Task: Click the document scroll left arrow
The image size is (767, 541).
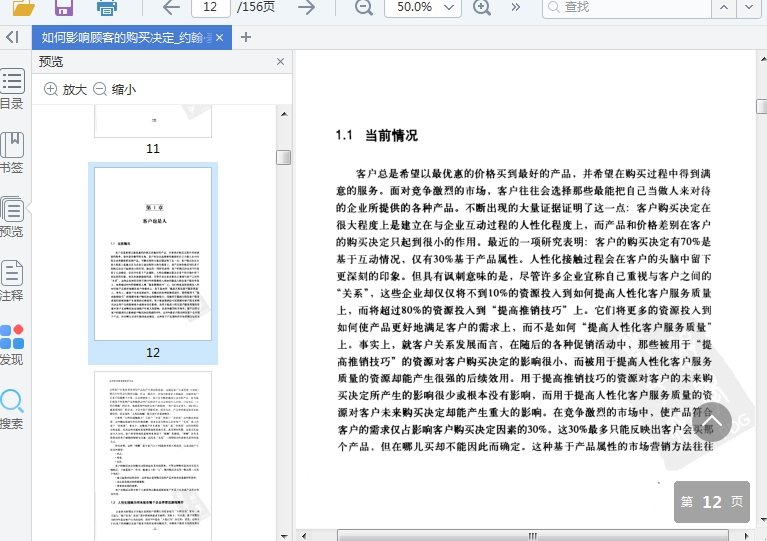Action: tap(304, 536)
